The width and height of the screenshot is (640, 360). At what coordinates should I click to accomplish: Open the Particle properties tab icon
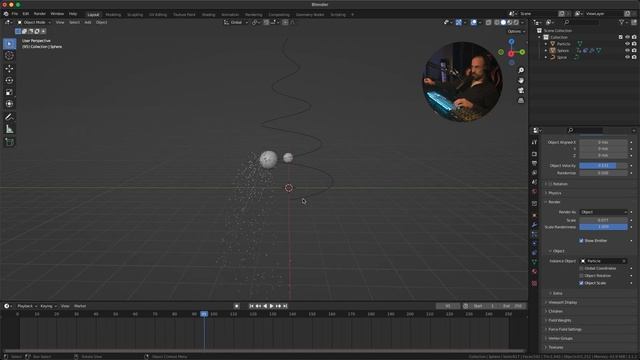(534, 234)
